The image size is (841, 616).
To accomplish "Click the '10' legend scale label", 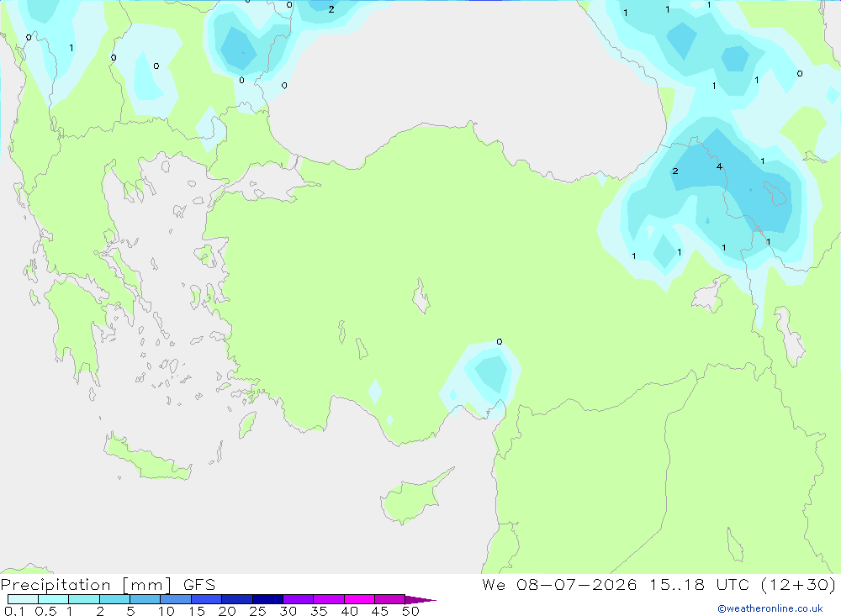I will pyautogui.click(x=167, y=611).
